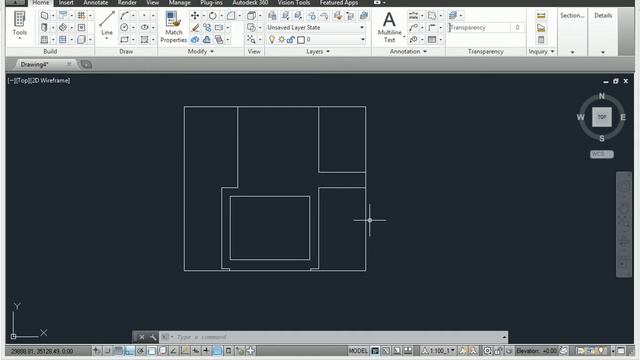Click the Section panel button
The image size is (640, 360).
click(x=572, y=16)
